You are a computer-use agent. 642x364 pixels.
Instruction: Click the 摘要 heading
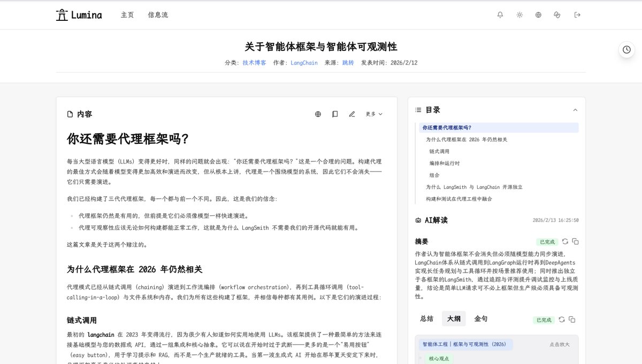[x=422, y=242]
